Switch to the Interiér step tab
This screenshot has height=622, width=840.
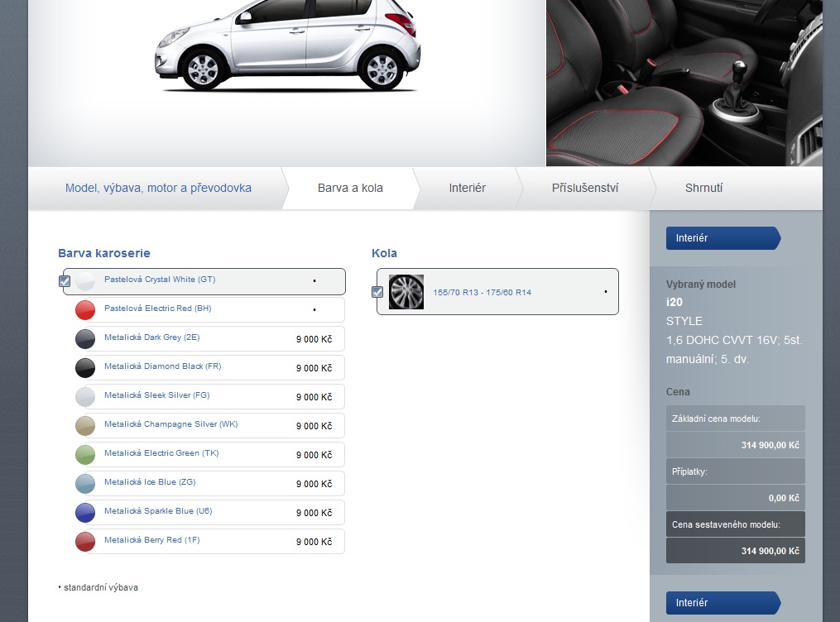click(x=467, y=188)
